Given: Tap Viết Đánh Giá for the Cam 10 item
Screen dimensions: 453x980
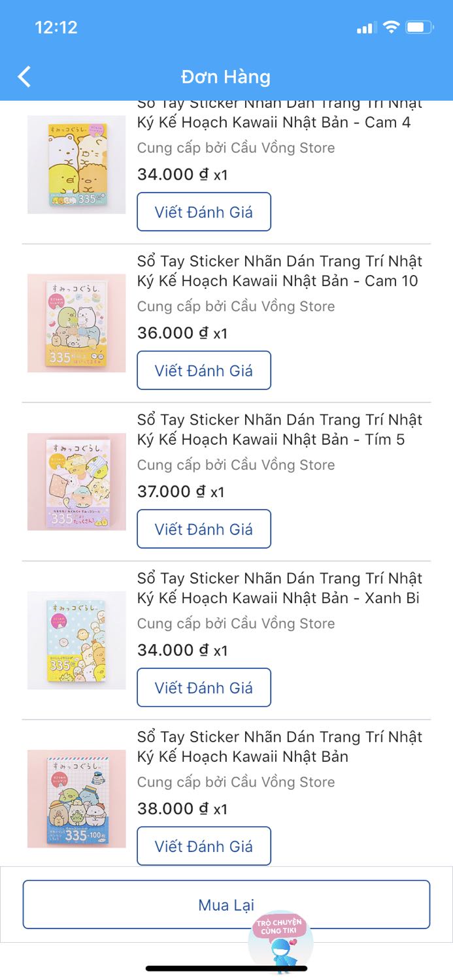Looking at the screenshot, I should (203, 370).
